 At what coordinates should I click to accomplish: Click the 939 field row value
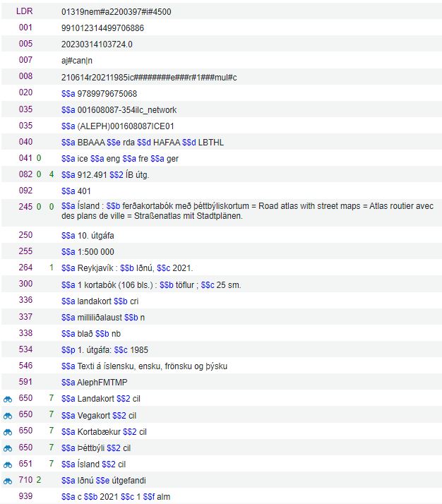(x=116, y=497)
